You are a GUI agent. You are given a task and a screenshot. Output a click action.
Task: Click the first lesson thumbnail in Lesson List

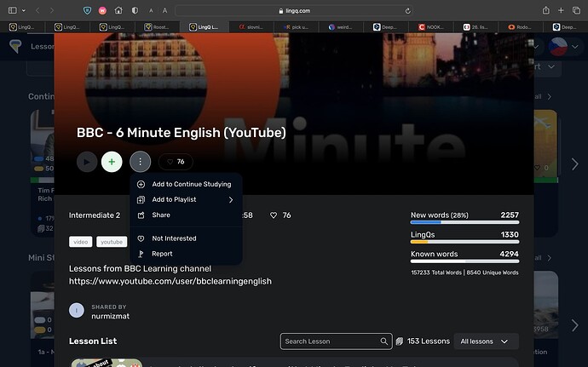[107, 363]
